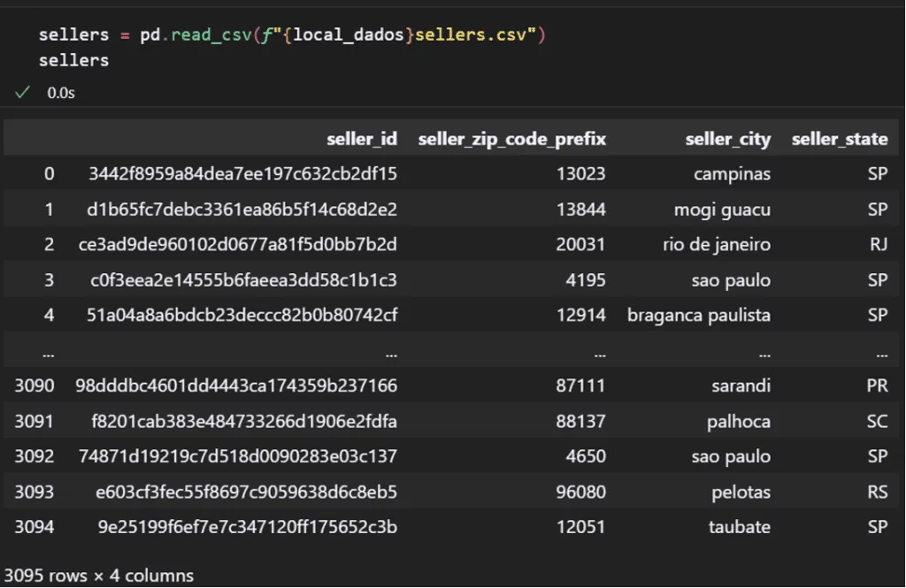Click the campinas city cell
This screenshot has width=906, height=588.
[732, 174]
